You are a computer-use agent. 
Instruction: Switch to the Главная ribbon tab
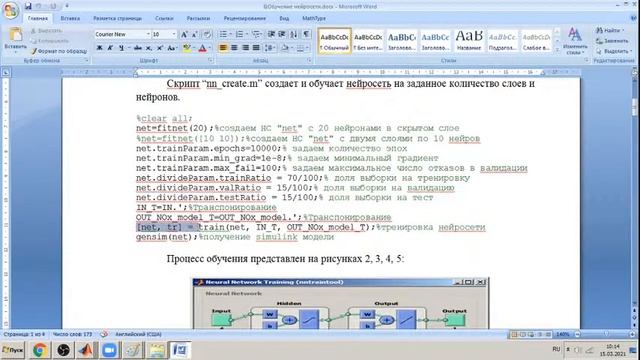(38, 18)
